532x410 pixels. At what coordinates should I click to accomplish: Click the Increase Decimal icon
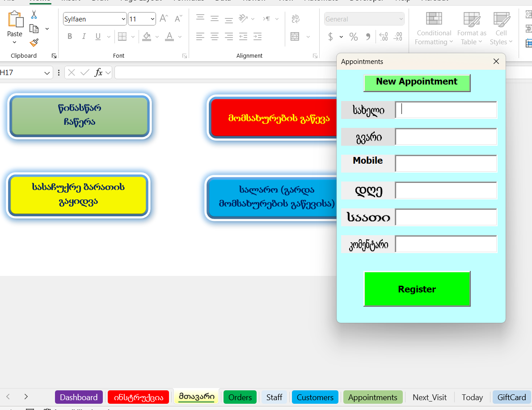[x=384, y=37]
